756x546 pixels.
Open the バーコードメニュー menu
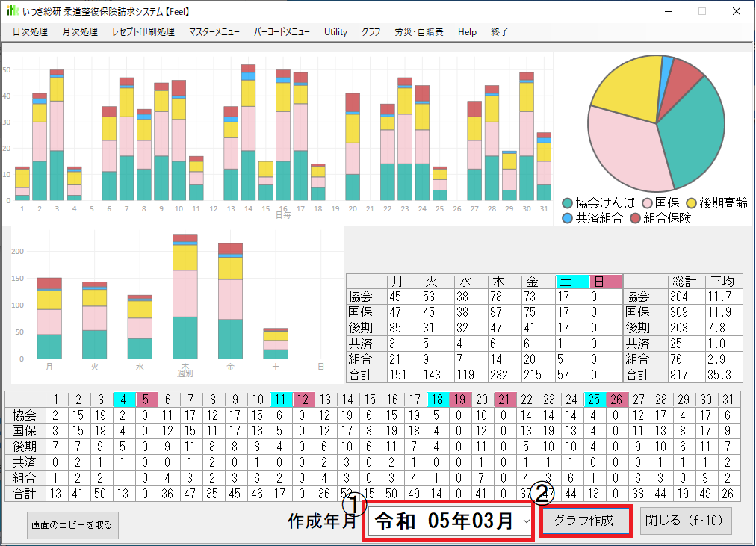coord(282,32)
